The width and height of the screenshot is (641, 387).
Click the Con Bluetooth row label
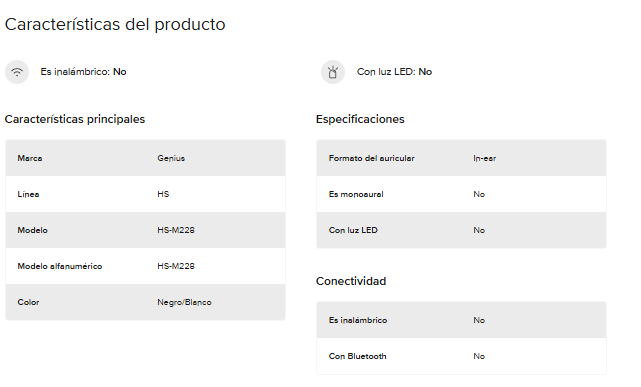point(357,356)
